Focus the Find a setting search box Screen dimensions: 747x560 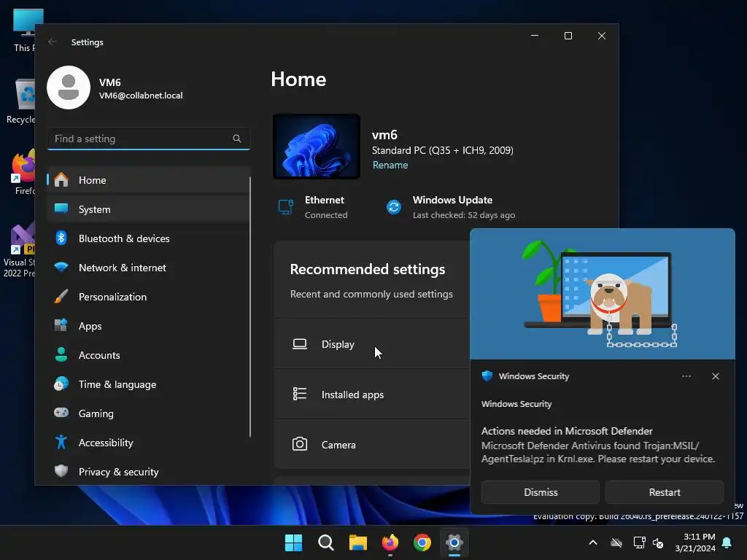tap(149, 139)
